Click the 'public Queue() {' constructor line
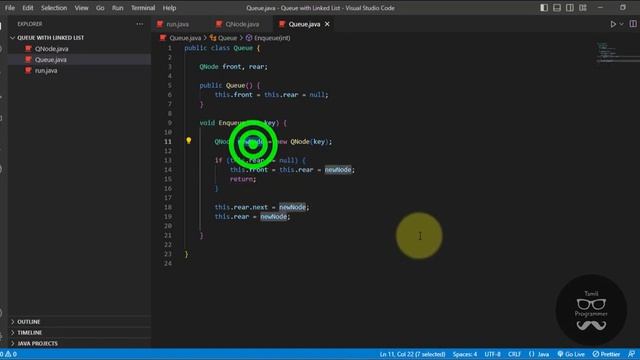This screenshot has height=360, width=640. (229, 85)
